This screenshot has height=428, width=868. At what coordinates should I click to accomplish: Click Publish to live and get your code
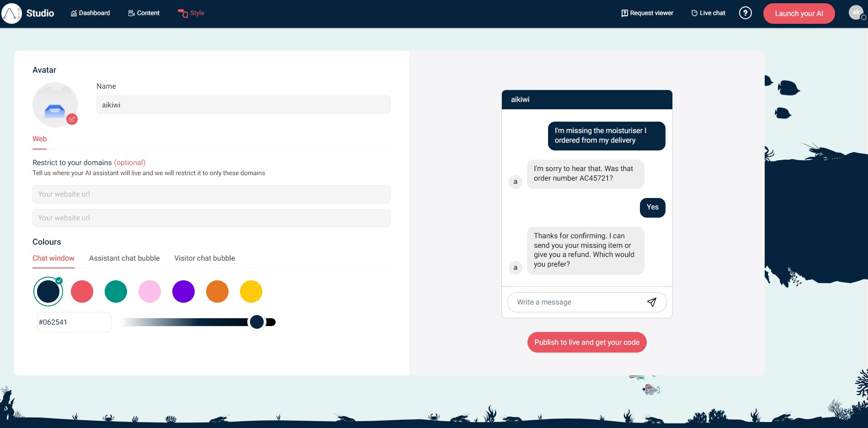coord(587,342)
